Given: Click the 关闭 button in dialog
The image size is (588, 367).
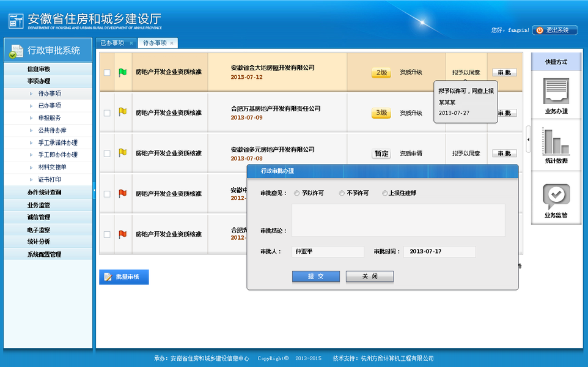Looking at the screenshot, I should (369, 276).
